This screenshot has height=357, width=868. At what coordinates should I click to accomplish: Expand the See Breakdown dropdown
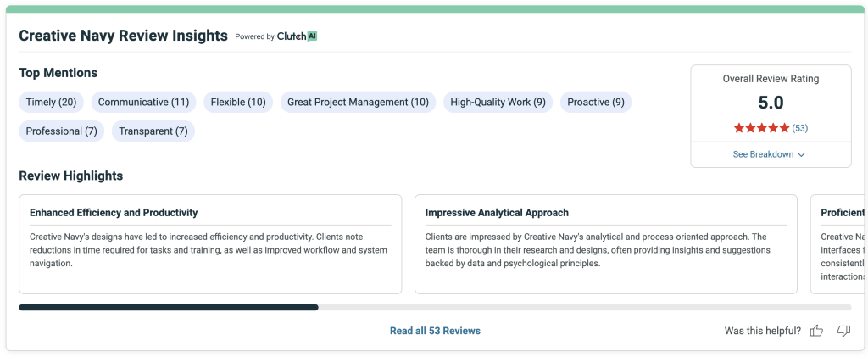[770, 154]
